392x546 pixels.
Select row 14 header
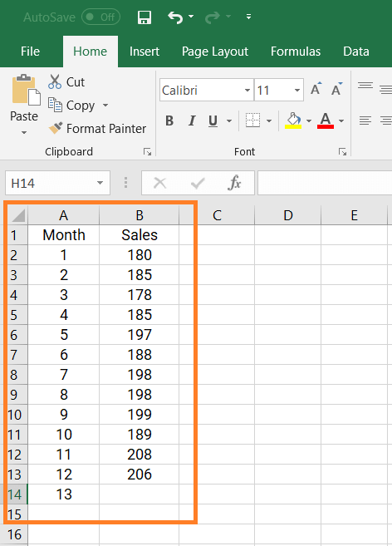[15, 494]
